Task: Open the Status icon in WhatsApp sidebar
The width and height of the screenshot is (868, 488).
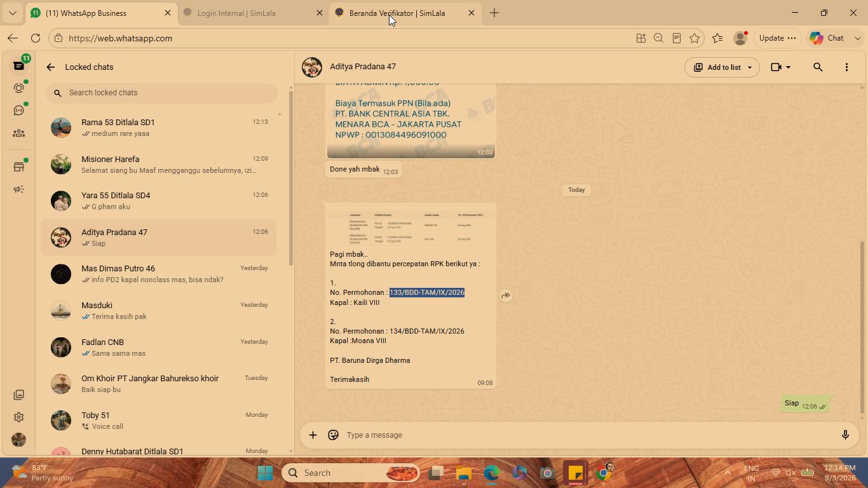Action: (x=18, y=88)
